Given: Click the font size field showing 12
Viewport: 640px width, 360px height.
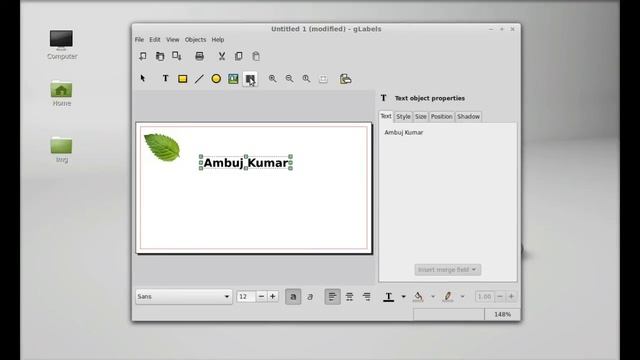Looking at the screenshot, I should click(246, 297).
